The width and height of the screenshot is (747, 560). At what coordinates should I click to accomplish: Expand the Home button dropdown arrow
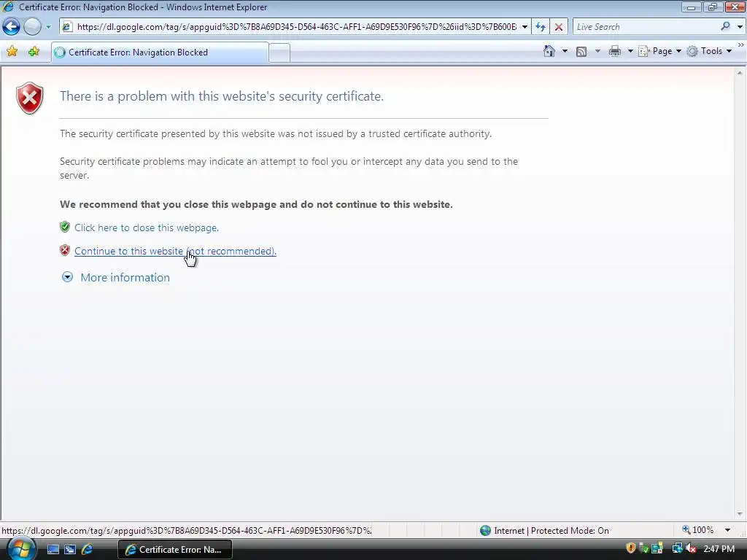click(x=565, y=51)
